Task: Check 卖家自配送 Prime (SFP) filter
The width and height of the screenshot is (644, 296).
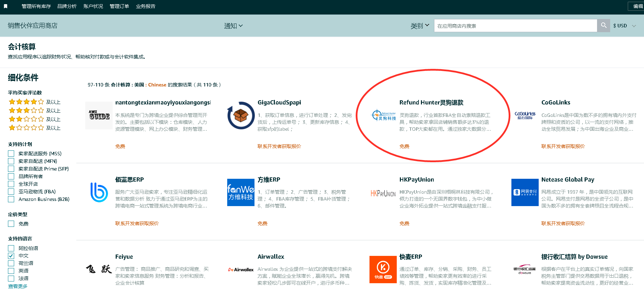Action: (11, 169)
